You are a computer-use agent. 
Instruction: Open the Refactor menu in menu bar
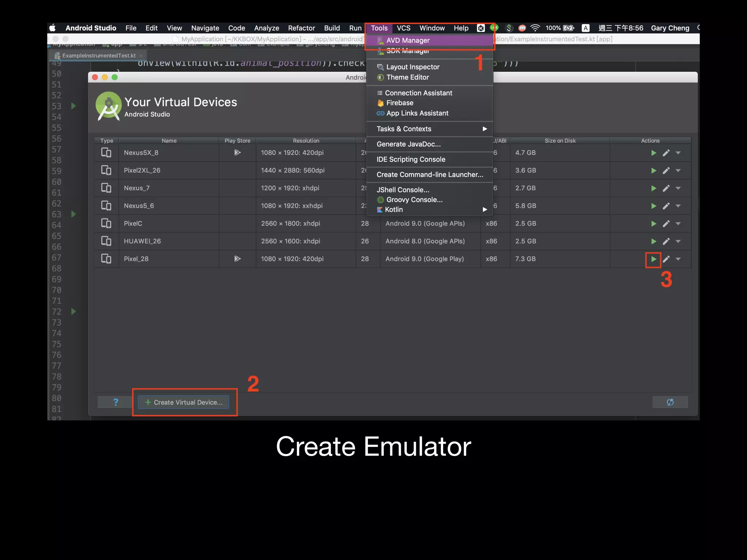[301, 28]
